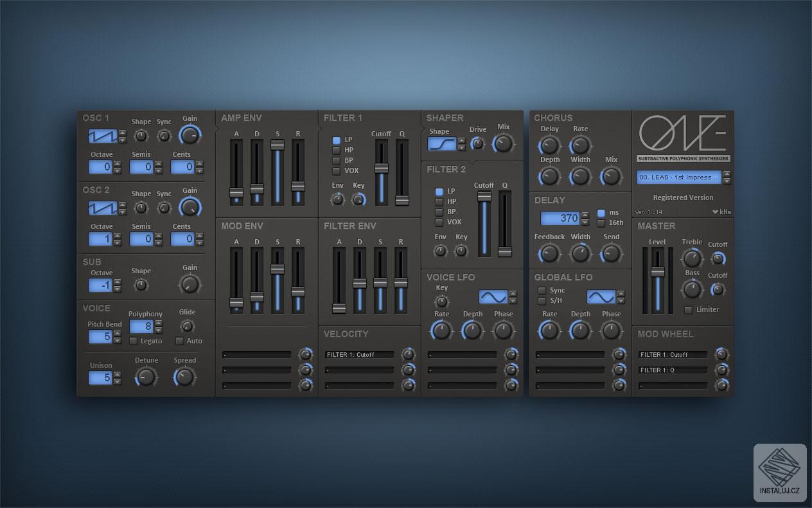Click the Delay Feedback knob

coord(549,253)
